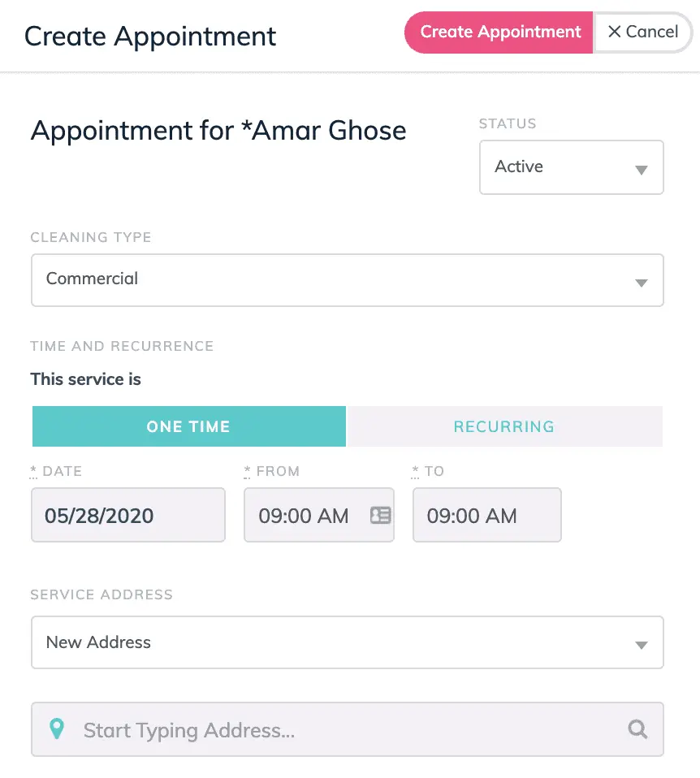The image size is (700, 778).
Task: Open the Status dropdown showing Active
Action: 571,167
